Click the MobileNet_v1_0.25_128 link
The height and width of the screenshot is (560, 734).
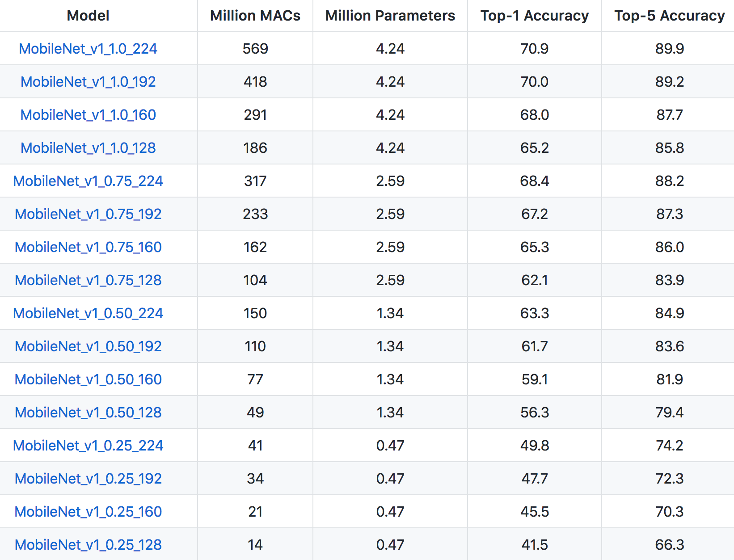click(88, 545)
